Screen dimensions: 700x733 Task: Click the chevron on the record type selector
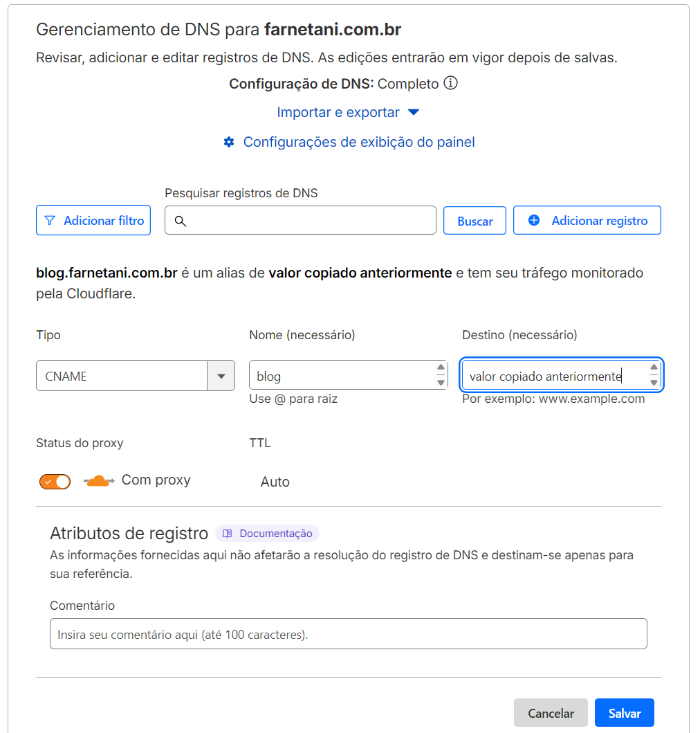tap(221, 375)
